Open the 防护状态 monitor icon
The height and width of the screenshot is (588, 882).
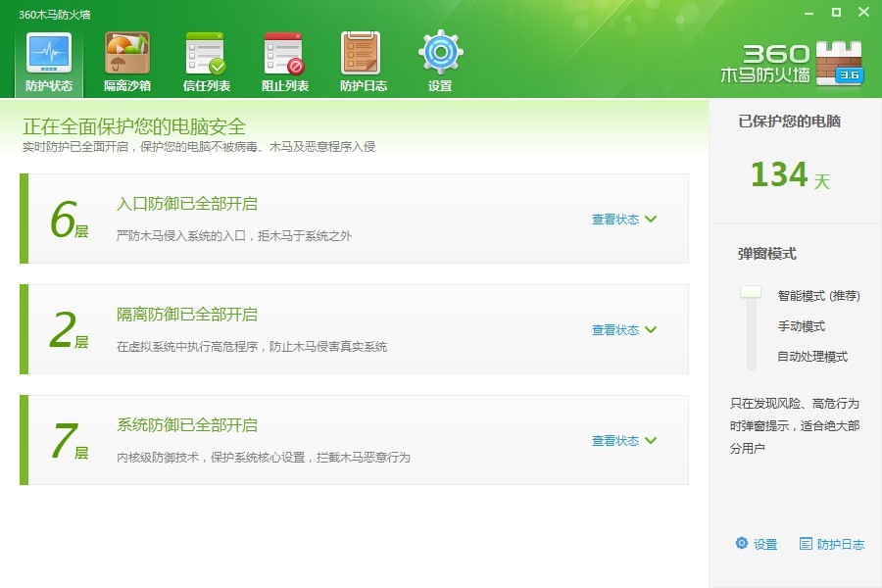pyautogui.click(x=49, y=54)
